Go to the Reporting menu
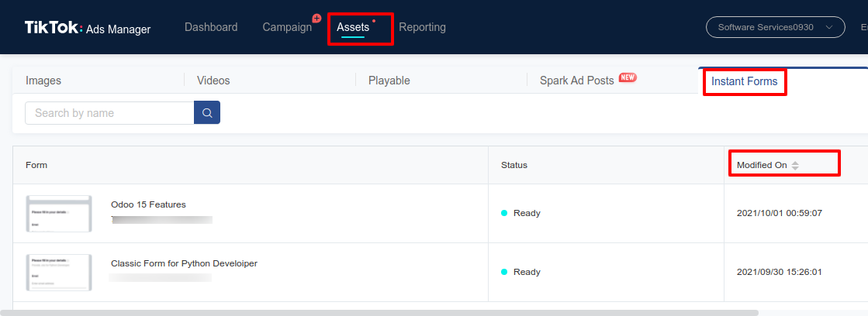This screenshot has width=868, height=316. tap(422, 27)
